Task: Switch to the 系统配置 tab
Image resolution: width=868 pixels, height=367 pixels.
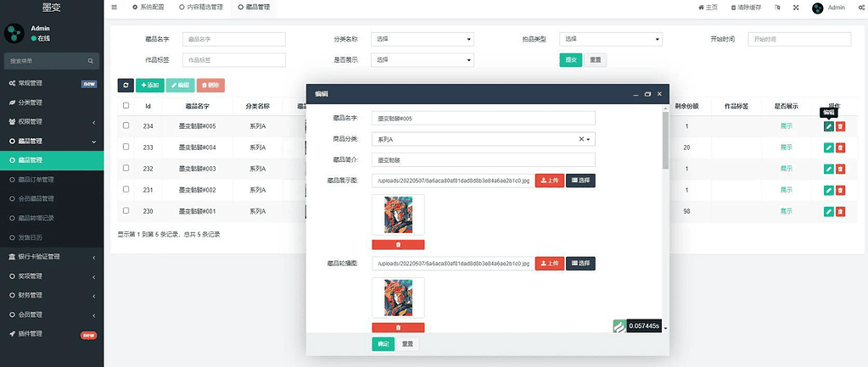Action: (x=148, y=8)
